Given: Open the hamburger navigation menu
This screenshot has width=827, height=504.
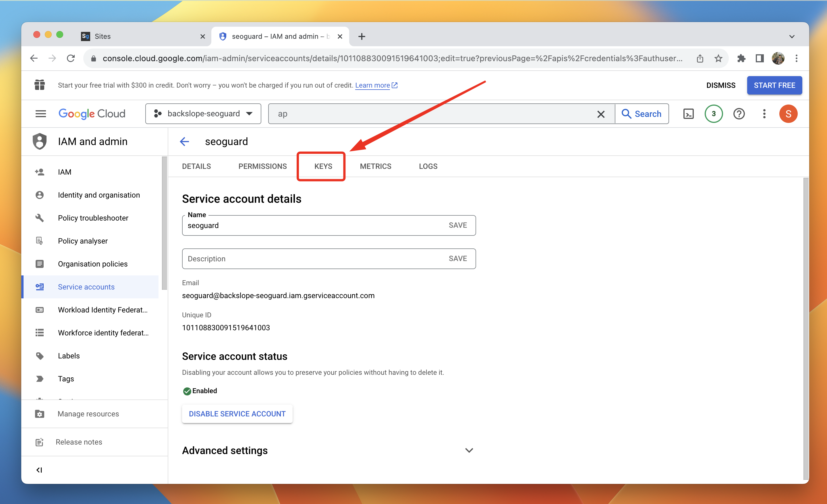Looking at the screenshot, I should point(40,114).
